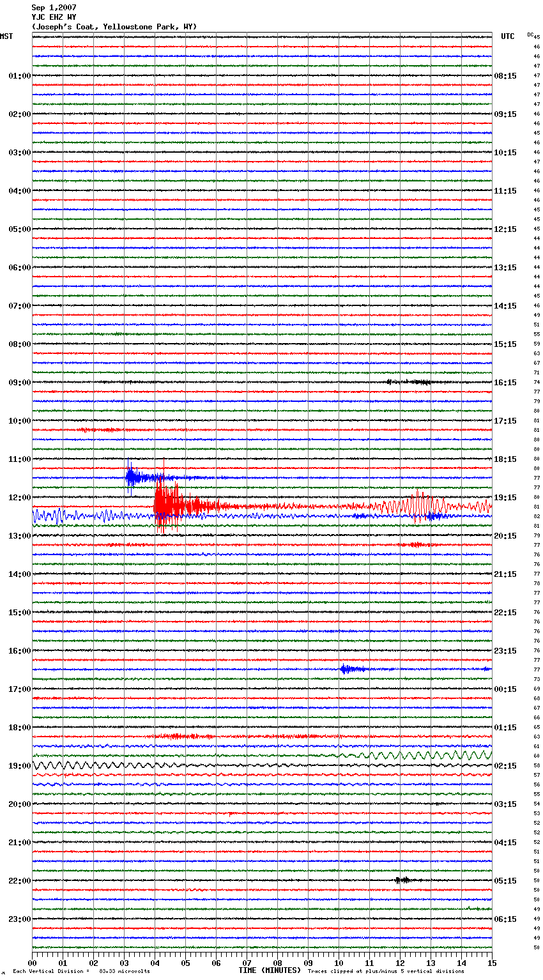Select the "02:15" UTC time label

[505, 766]
